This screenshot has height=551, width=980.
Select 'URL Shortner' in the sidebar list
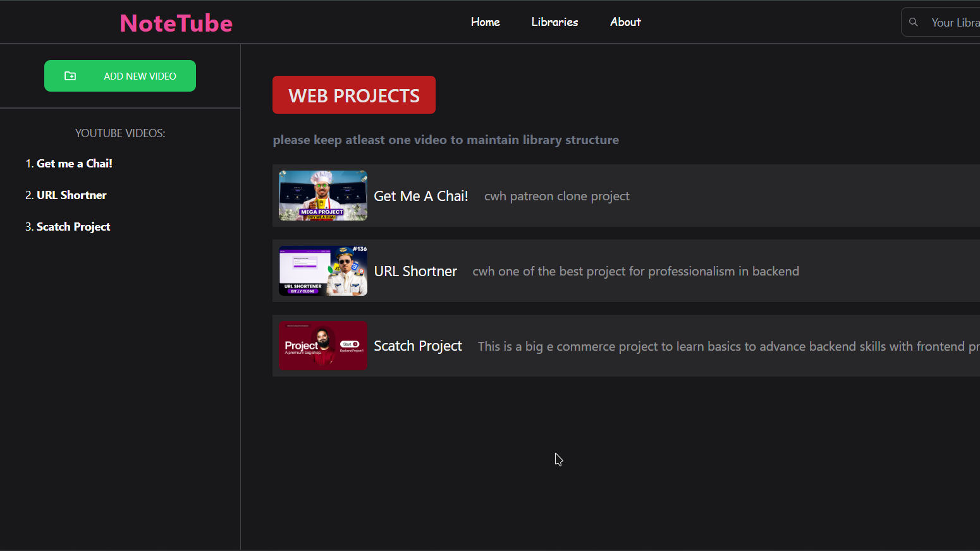[x=71, y=195]
